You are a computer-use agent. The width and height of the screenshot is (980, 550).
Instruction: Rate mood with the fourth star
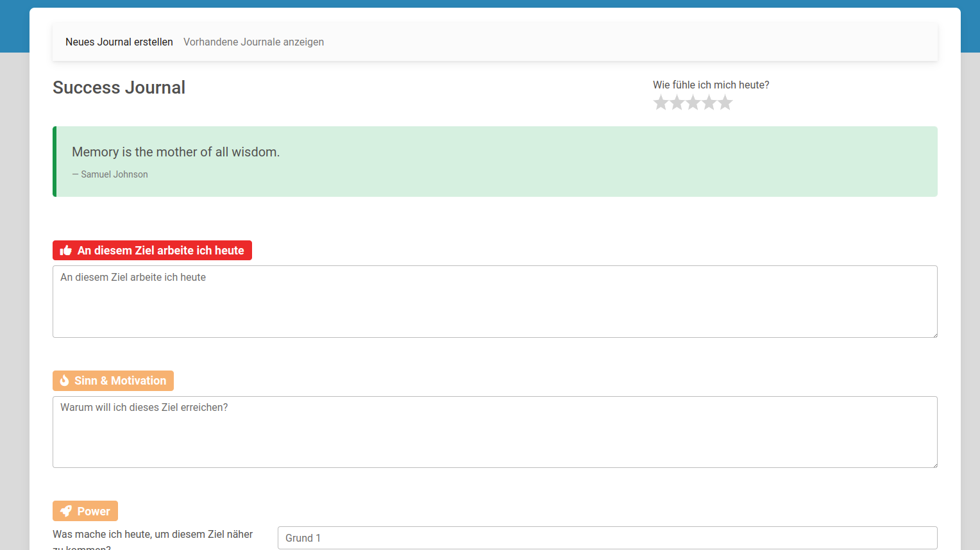tap(709, 103)
